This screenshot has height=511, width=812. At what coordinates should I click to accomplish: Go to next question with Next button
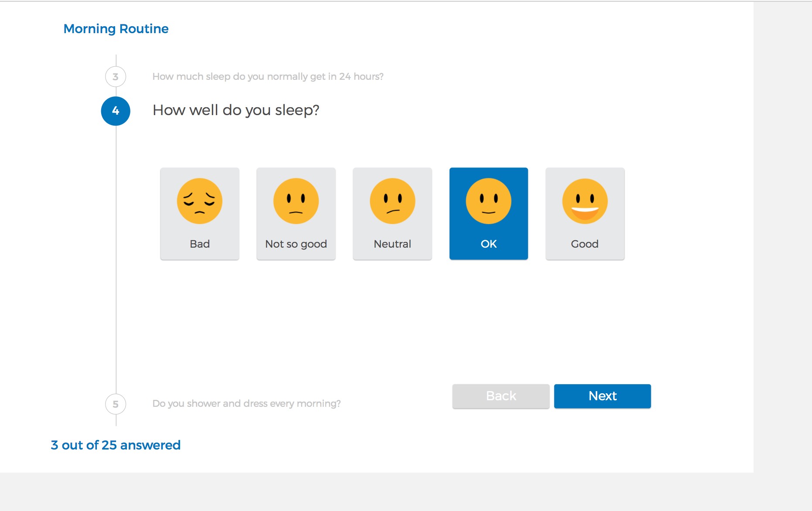coord(602,396)
